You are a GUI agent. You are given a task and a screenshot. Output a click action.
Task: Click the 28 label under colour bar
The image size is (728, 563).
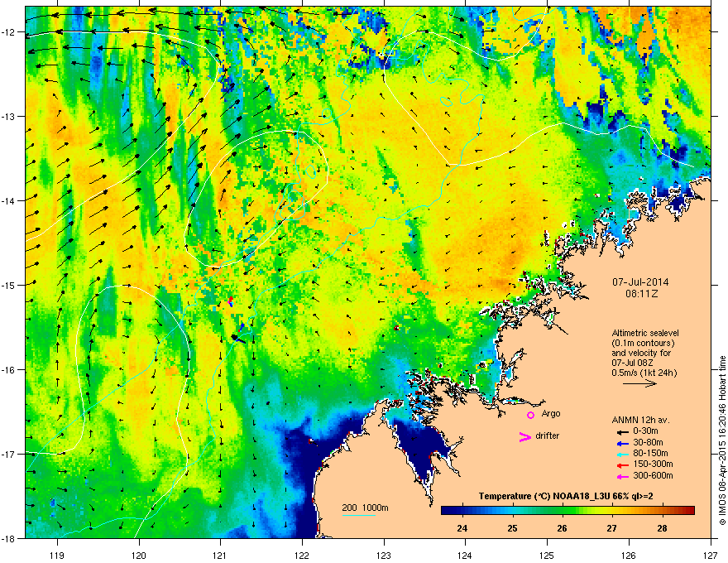[662, 528]
